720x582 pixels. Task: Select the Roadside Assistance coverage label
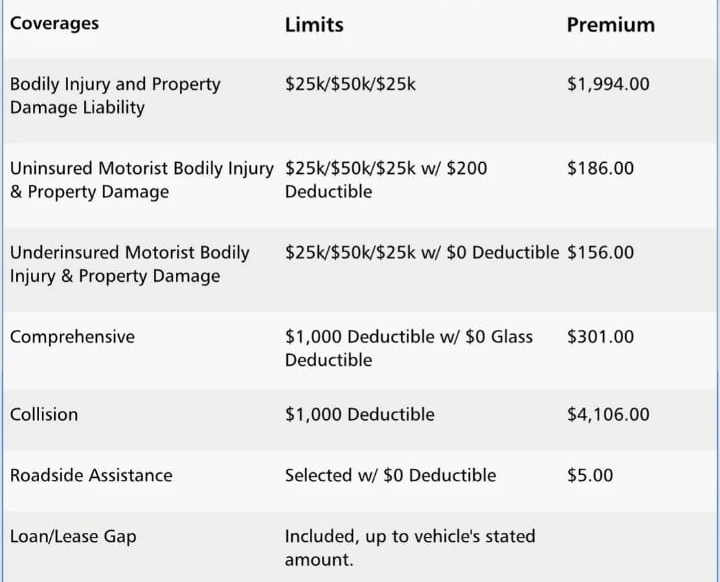pyautogui.click(x=91, y=475)
